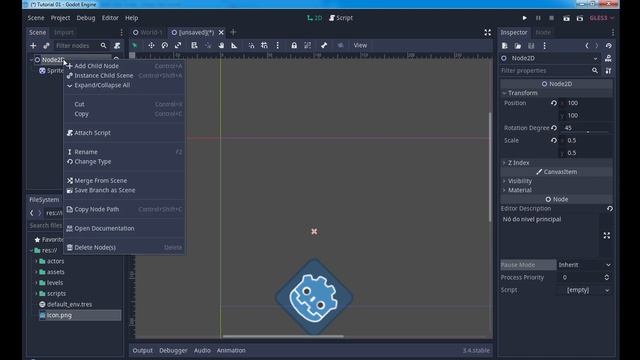Open the Pause Mode Inherit dropdown
This screenshot has width=640, height=360.
[x=584, y=265]
